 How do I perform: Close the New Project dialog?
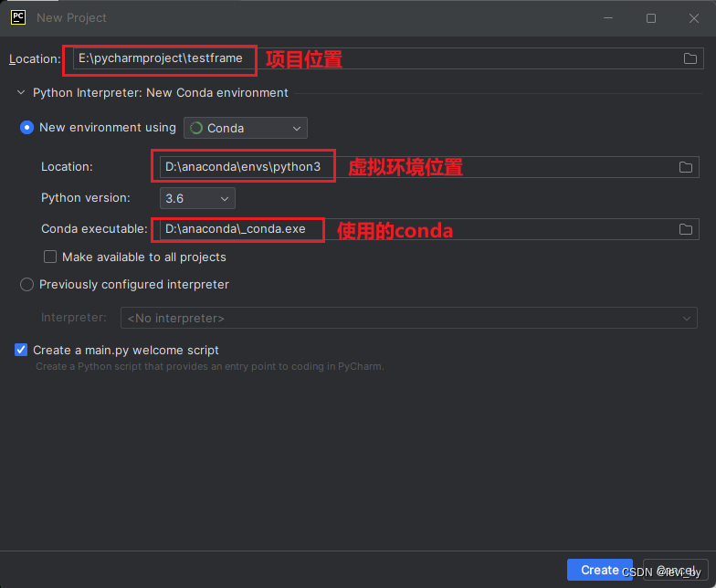click(694, 18)
